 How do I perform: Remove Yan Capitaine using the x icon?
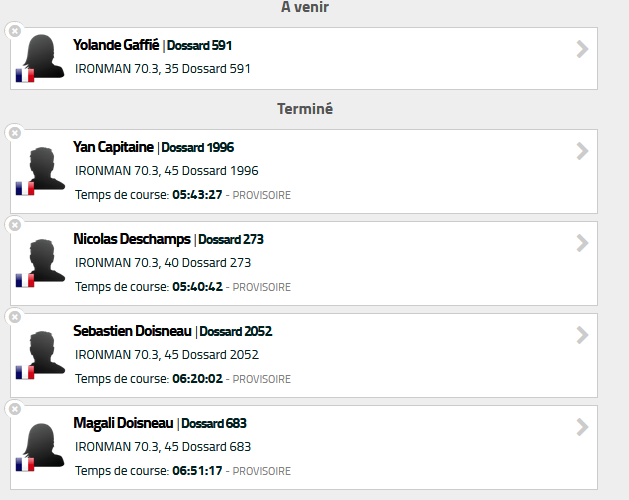coord(15,133)
